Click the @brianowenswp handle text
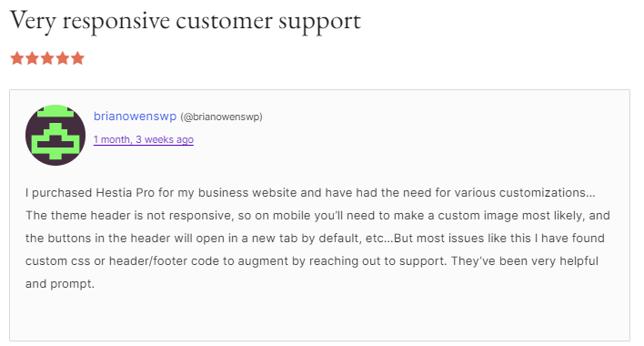Screen dimensions: 644x346 click(221, 117)
